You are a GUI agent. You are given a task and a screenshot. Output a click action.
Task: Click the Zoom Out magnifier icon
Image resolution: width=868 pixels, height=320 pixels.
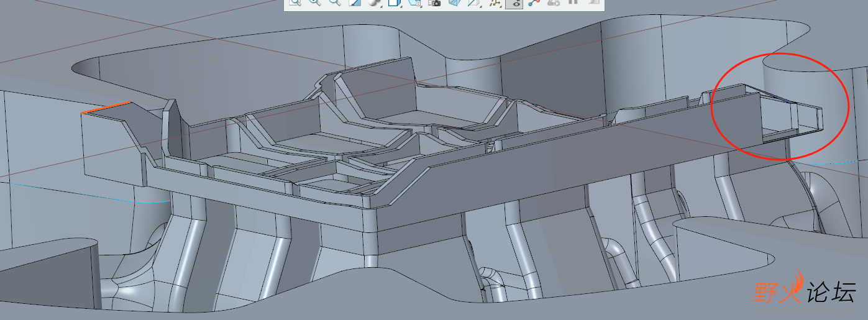[335, 2]
